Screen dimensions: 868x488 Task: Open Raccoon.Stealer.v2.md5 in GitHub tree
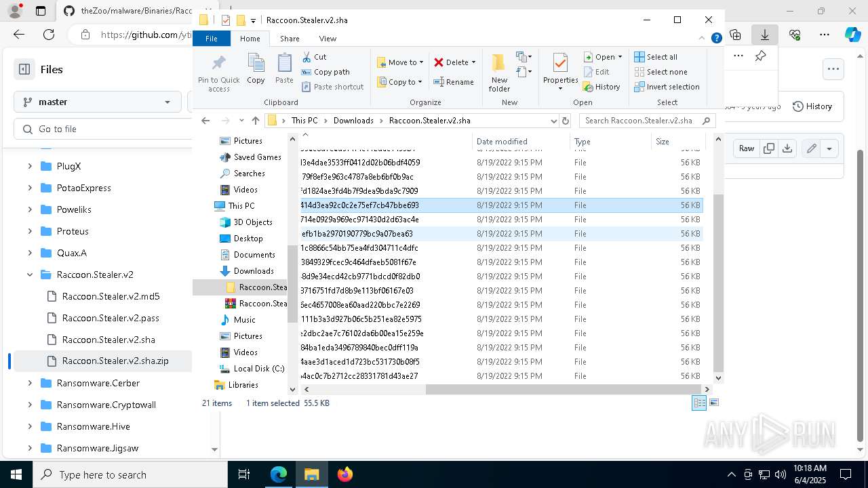[111, 296]
